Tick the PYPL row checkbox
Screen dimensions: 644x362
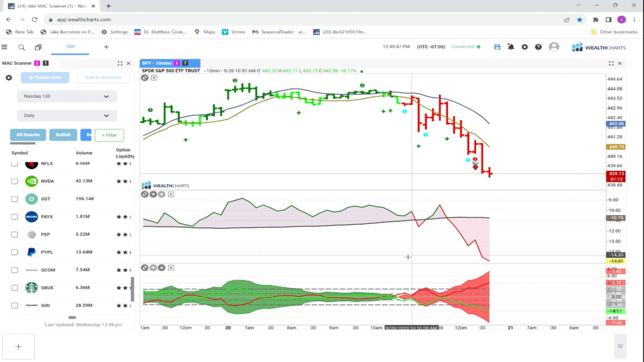pyautogui.click(x=14, y=252)
